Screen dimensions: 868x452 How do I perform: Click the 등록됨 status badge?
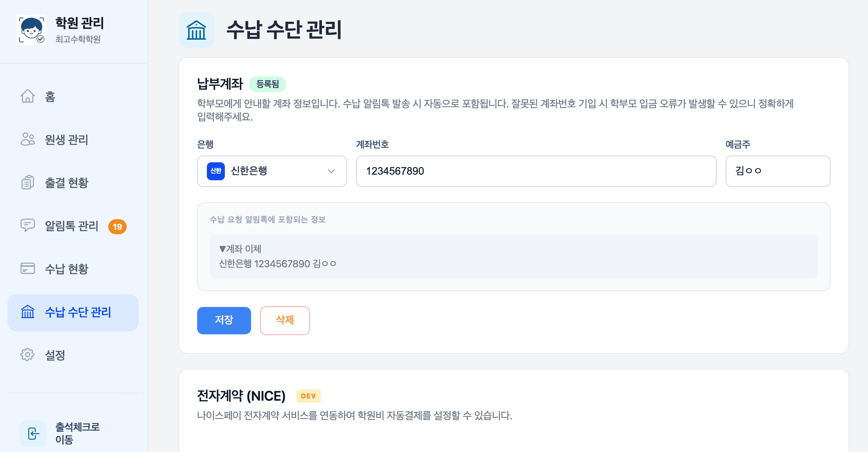pos(267,84)
